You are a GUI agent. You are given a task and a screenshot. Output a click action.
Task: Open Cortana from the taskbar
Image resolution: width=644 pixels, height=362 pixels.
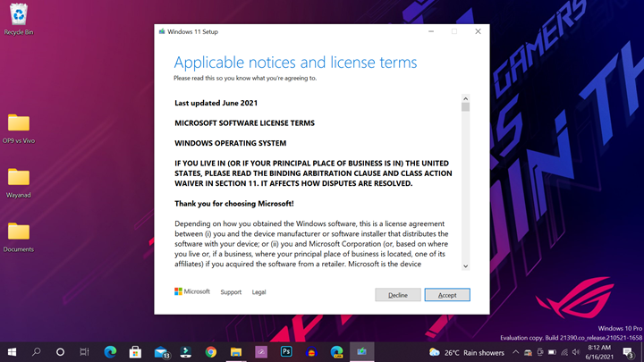60,352
